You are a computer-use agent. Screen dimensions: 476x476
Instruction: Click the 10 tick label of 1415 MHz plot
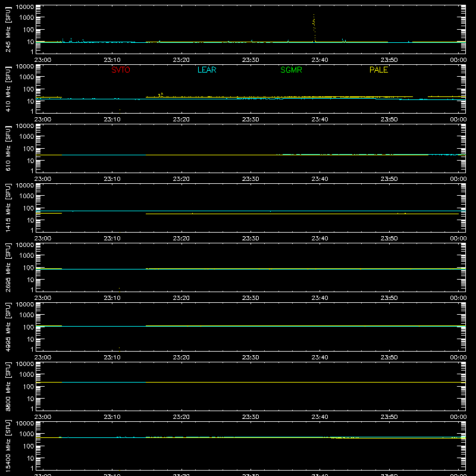coord(30,220)
